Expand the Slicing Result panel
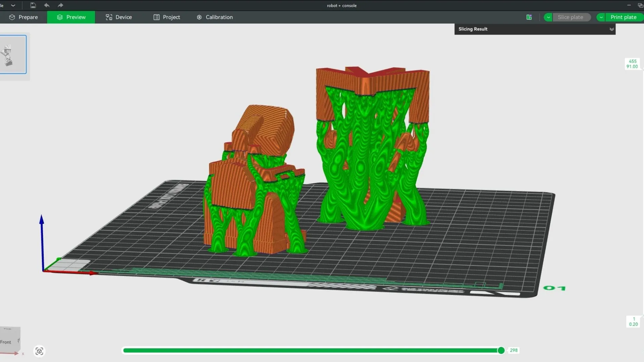This screenshot has width=644, height=362. [x=611, y=29]
